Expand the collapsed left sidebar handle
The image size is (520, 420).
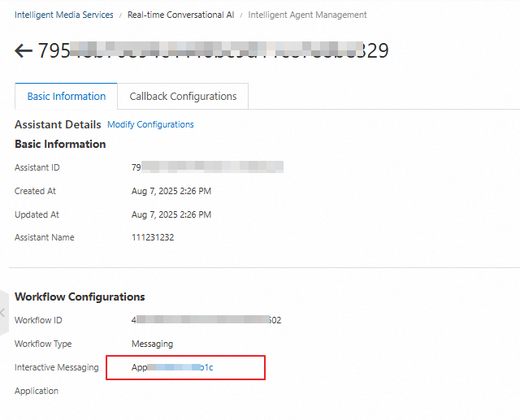coord(3,312)
